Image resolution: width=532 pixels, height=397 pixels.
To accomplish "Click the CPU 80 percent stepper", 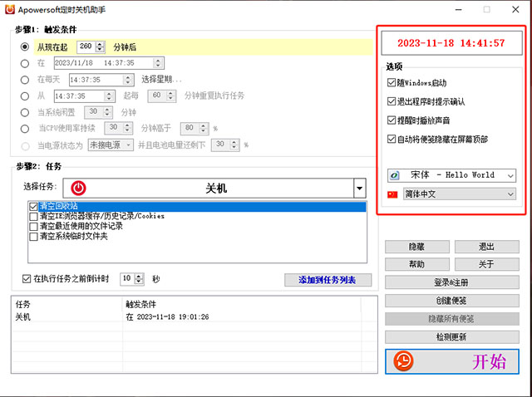I will [x=203, y=128].
